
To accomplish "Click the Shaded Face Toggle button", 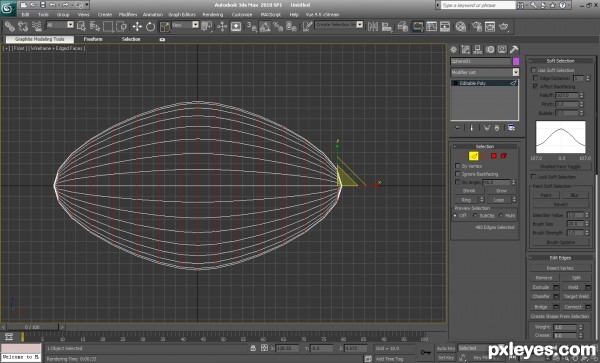I will click(560, 167).
